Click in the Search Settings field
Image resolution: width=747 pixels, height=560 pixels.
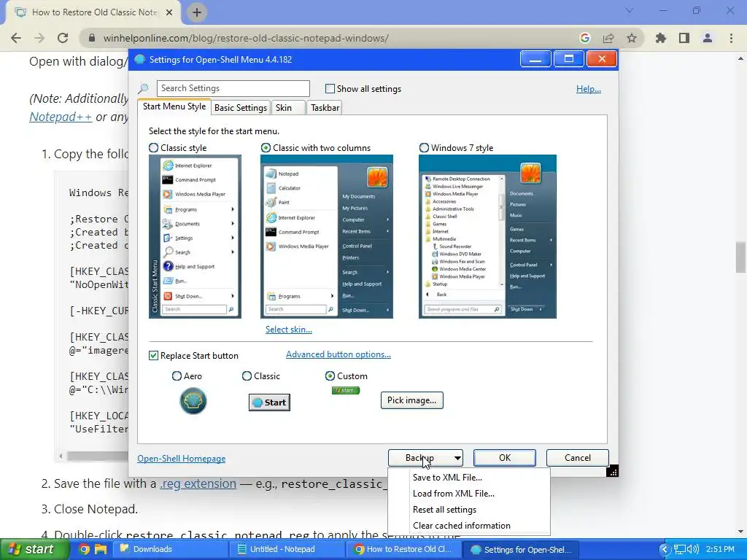[233, 88]
